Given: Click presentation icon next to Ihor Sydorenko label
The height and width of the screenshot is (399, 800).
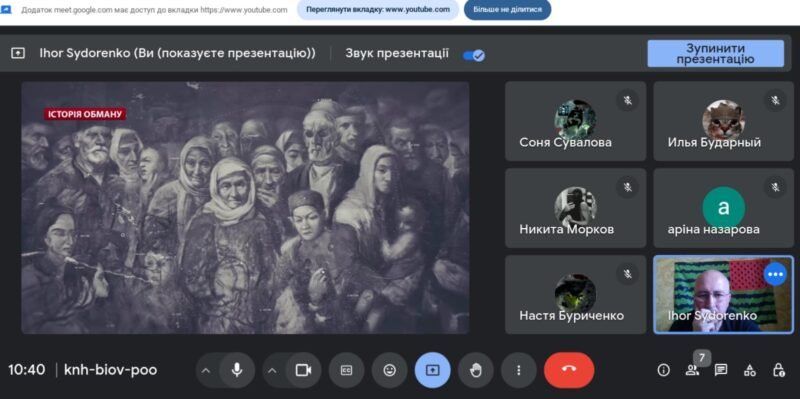Looking at the screenshot, I should (x=18, y=53).
